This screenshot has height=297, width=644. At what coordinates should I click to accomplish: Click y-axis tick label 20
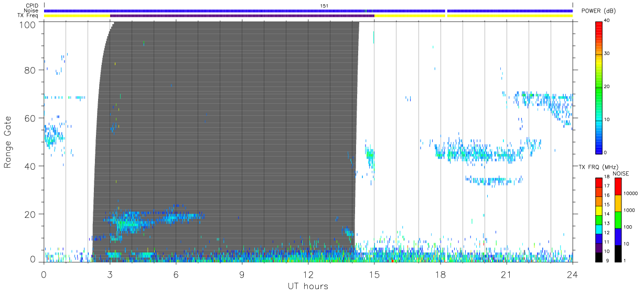(x=30, y=214)
